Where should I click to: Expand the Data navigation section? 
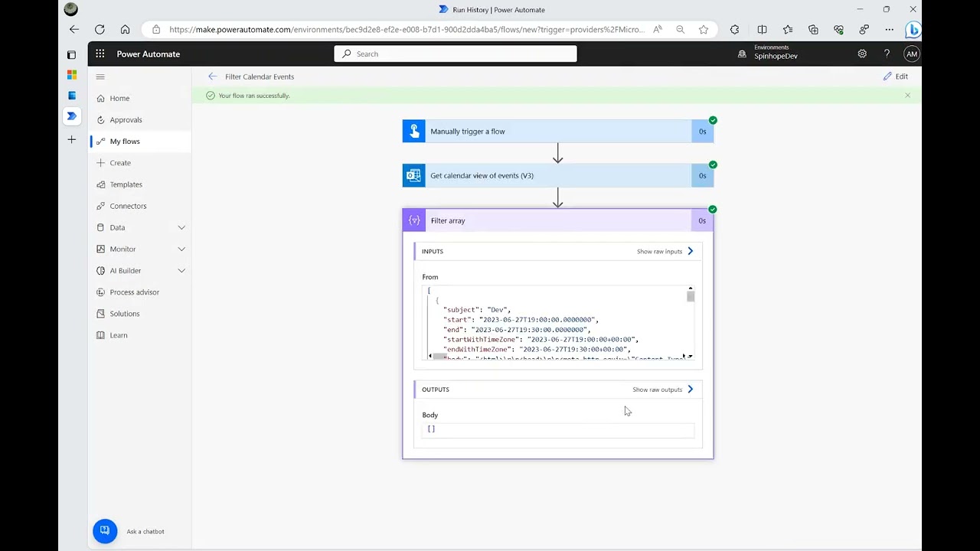[181, 227]
